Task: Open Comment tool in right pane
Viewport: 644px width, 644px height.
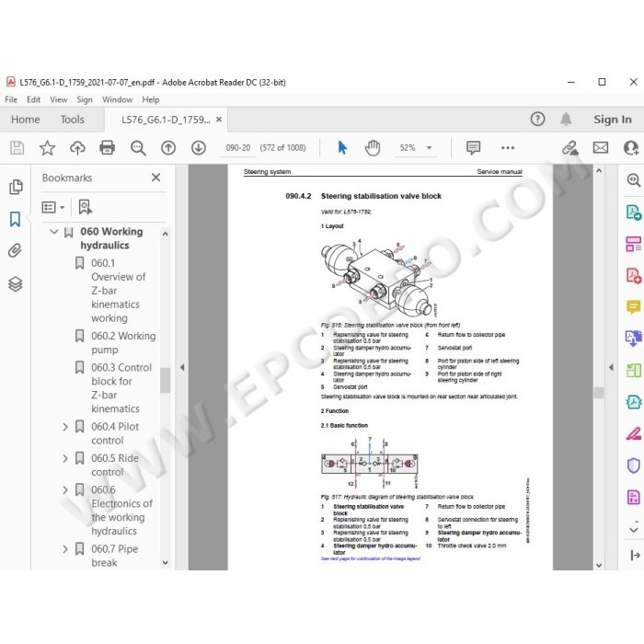Action: point(633,306)
